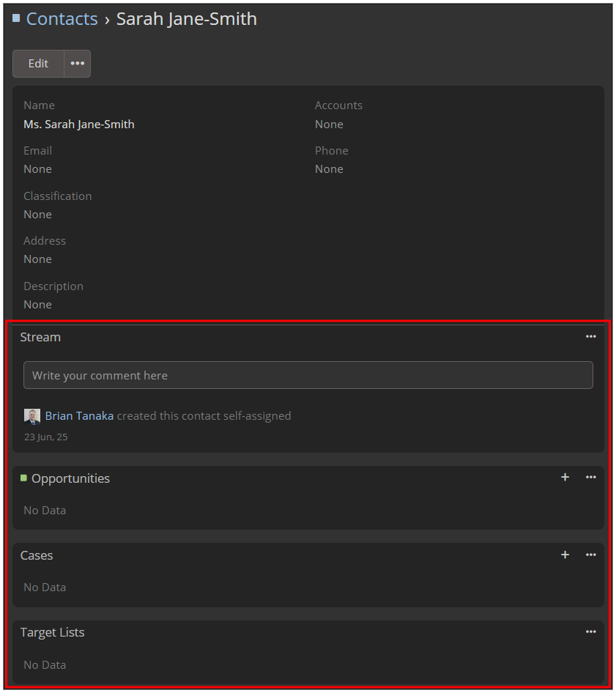Open Brian Tanaka's user profile link
Image resolution: width=616 pixels, height=693 pixels.
(79, 416)
